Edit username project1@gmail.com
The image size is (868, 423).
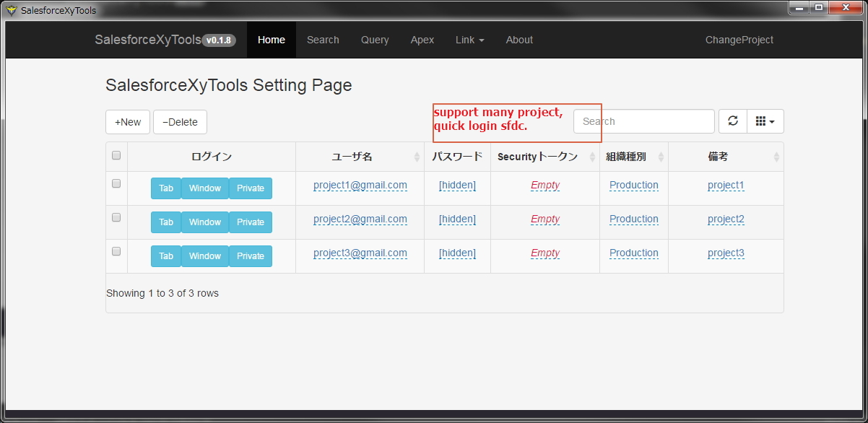coord(360,186)
